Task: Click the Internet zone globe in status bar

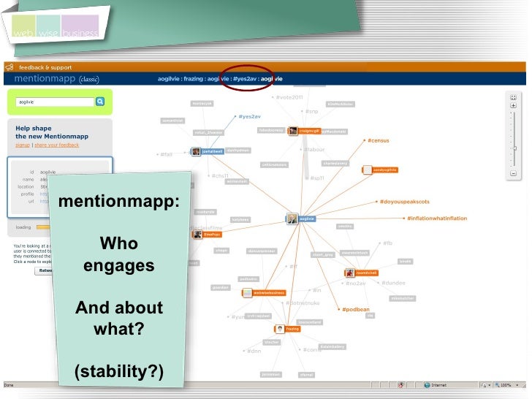Action: pyautogui.click(x=427, y=385)
